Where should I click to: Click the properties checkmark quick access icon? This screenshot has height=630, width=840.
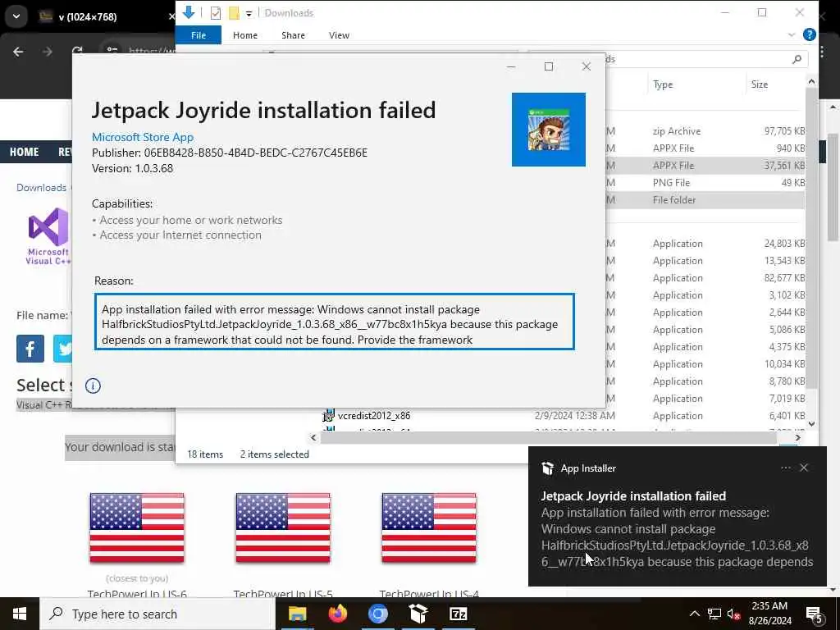(x=216, y=13)
